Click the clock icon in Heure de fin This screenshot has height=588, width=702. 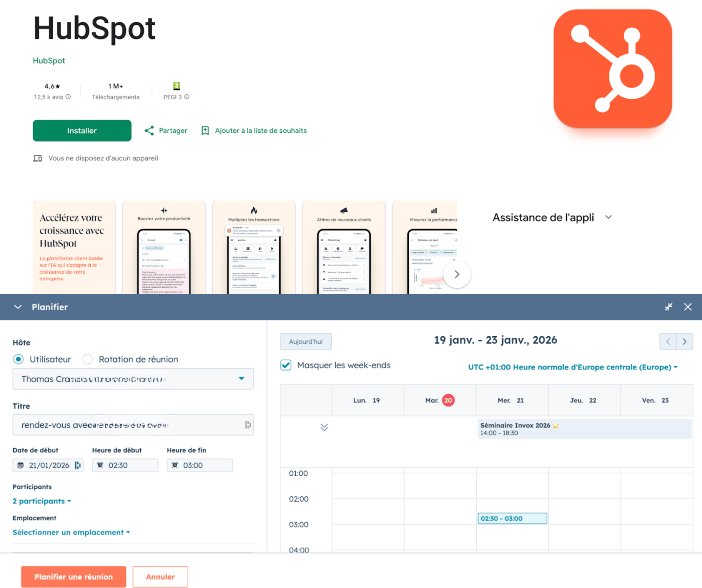175,465
